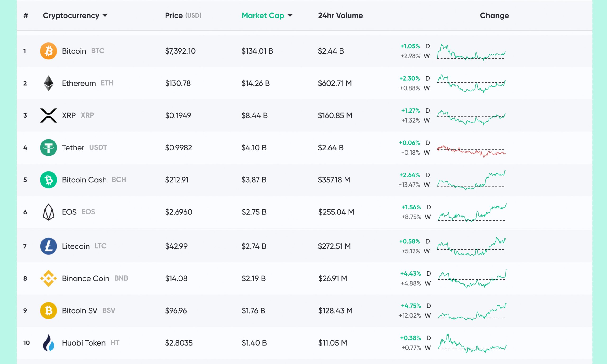Click Bitcoin's price $7,392.10

180,51
